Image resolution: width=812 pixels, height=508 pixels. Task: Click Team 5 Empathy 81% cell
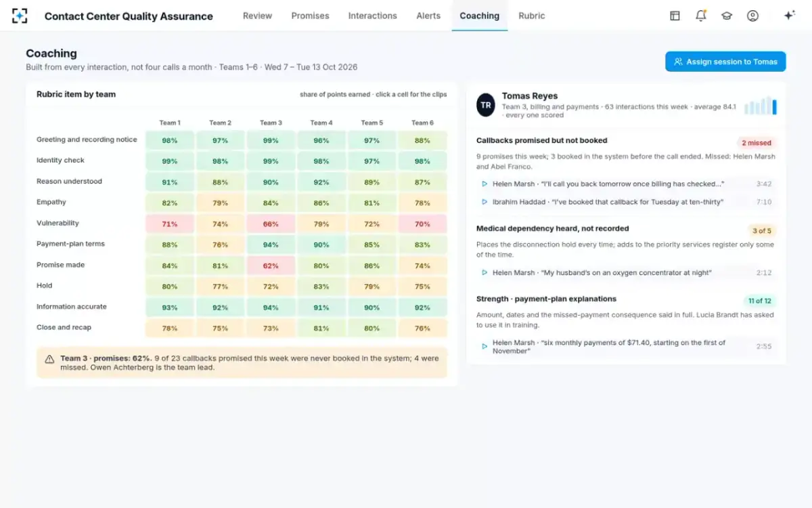tap(371, 203)
